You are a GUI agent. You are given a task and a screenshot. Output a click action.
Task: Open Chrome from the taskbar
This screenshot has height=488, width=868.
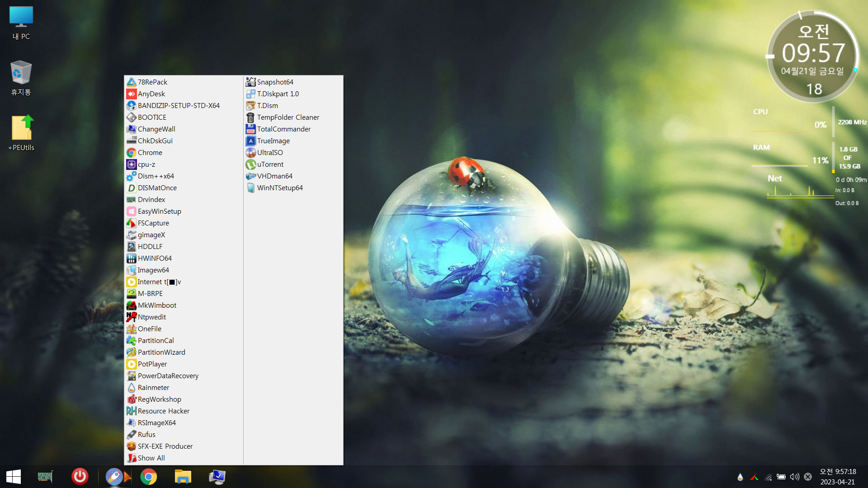click(149, 476)
